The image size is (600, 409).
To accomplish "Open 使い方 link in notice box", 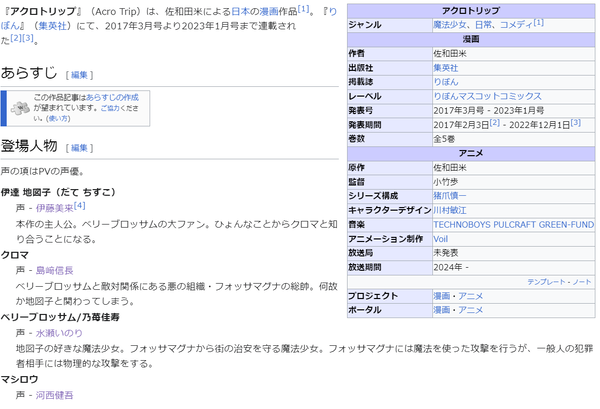I will pos(58,119).
